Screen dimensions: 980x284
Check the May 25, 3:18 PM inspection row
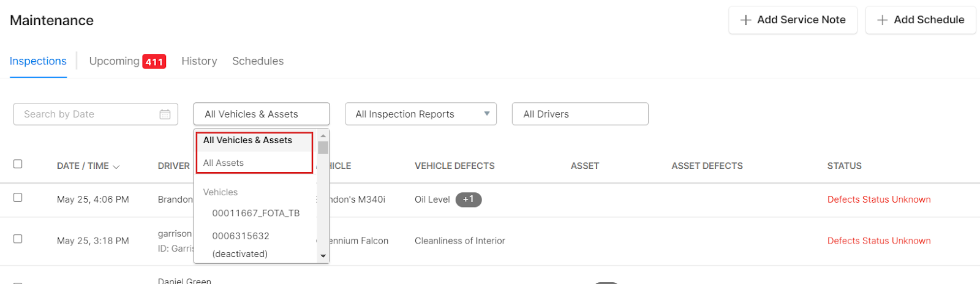pyautogui.click(x=18, y=239)
